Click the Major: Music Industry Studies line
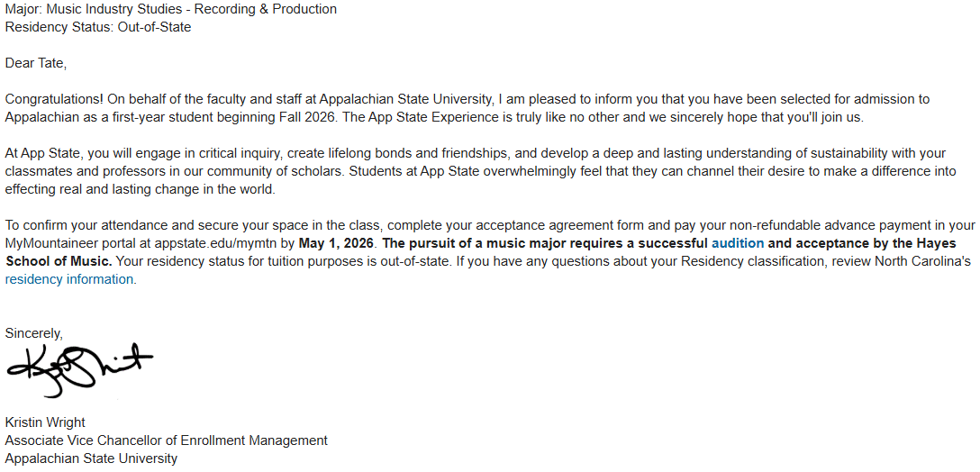 [170, 9]
